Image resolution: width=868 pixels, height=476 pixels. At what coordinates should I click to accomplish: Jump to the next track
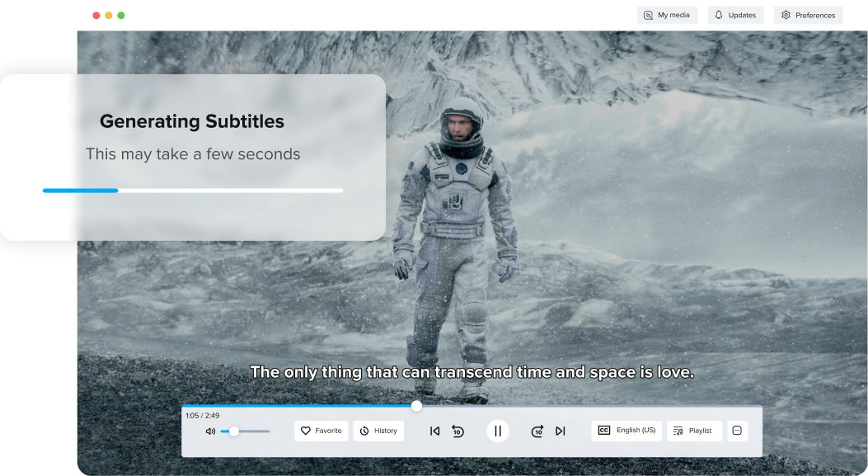pyautogui.click(x=561, y=431)
